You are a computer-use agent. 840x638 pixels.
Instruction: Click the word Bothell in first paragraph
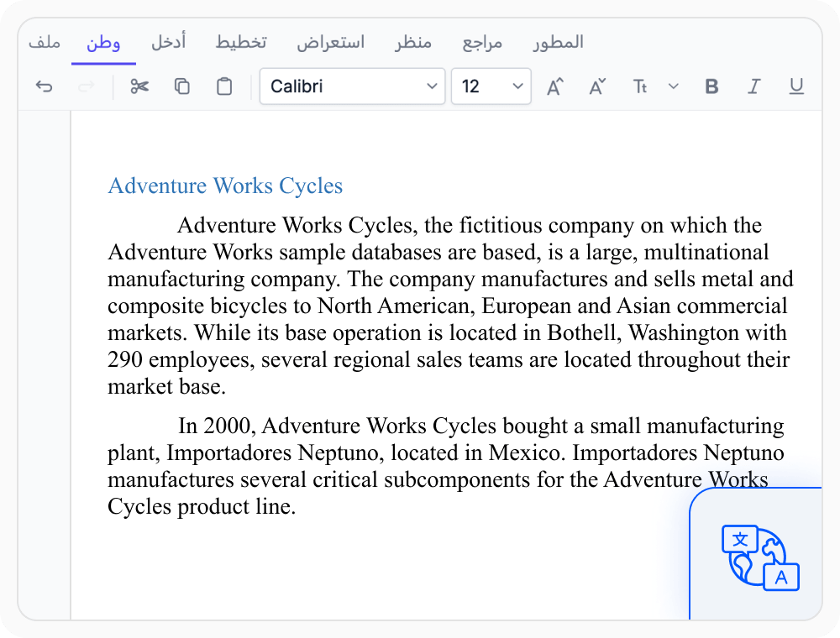(581, 333)
